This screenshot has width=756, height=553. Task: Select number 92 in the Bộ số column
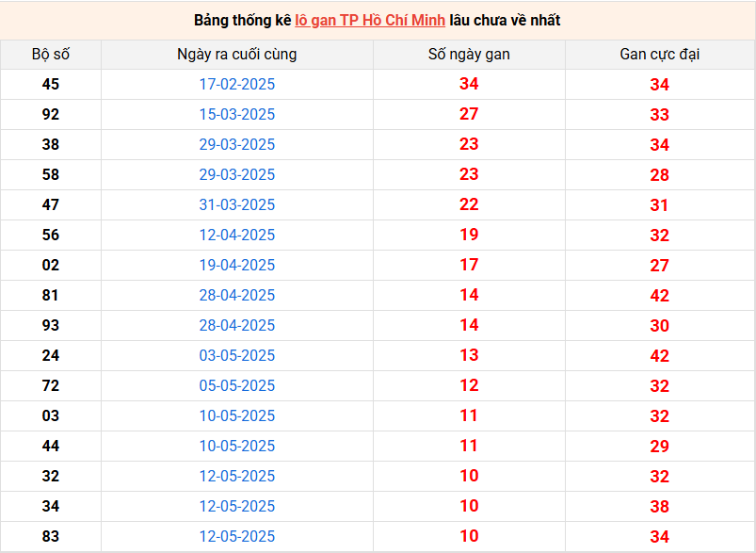tap(51, 115)
